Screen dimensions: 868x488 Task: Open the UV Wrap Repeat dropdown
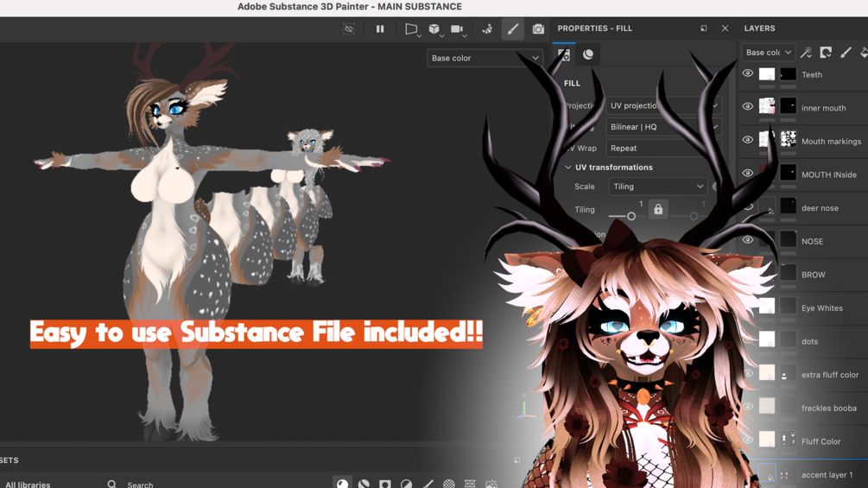[x=664, y=149]
